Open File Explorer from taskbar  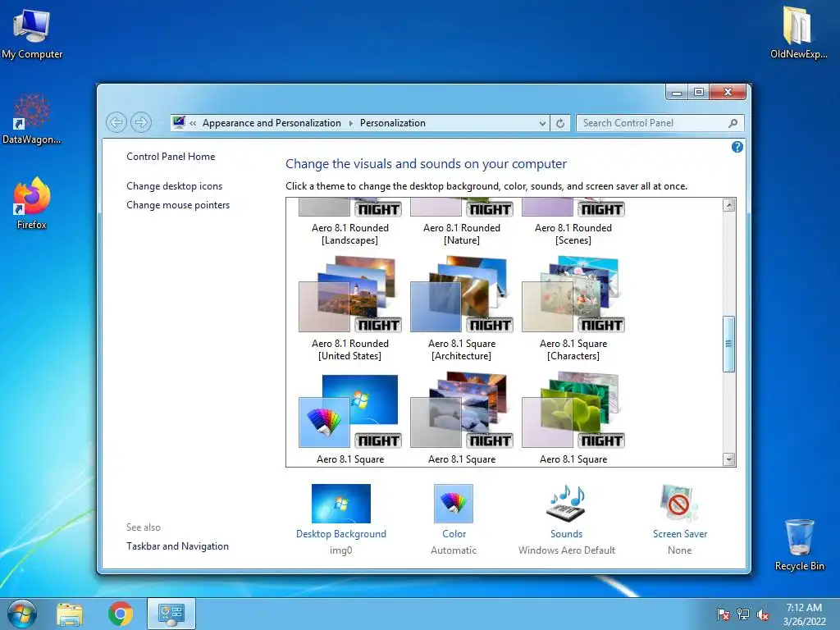coord(70,614)
